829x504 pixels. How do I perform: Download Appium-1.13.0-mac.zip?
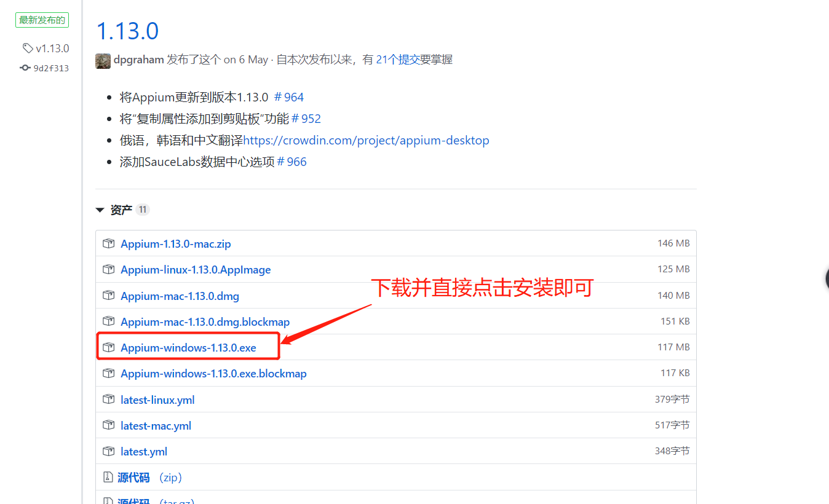pos(176,244)
